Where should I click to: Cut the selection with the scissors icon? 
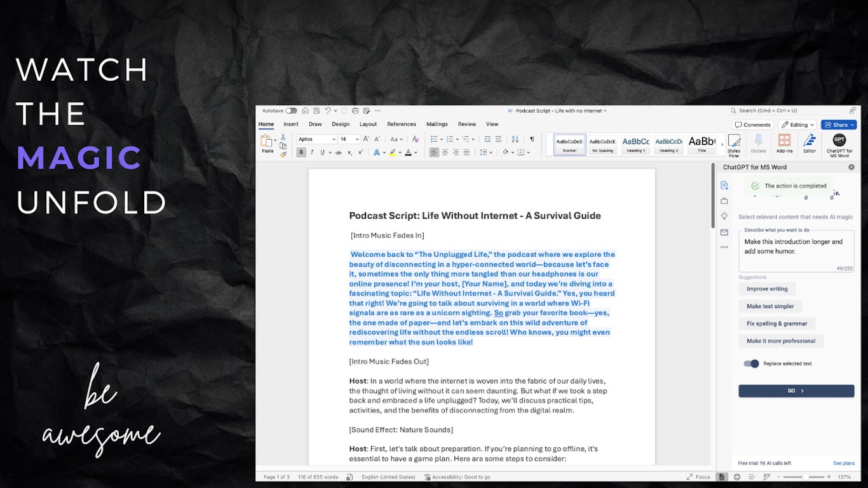[x=283, y=137]
